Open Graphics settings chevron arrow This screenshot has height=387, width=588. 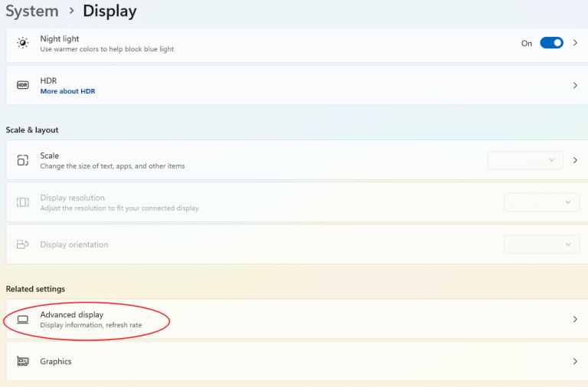point(575,361)
